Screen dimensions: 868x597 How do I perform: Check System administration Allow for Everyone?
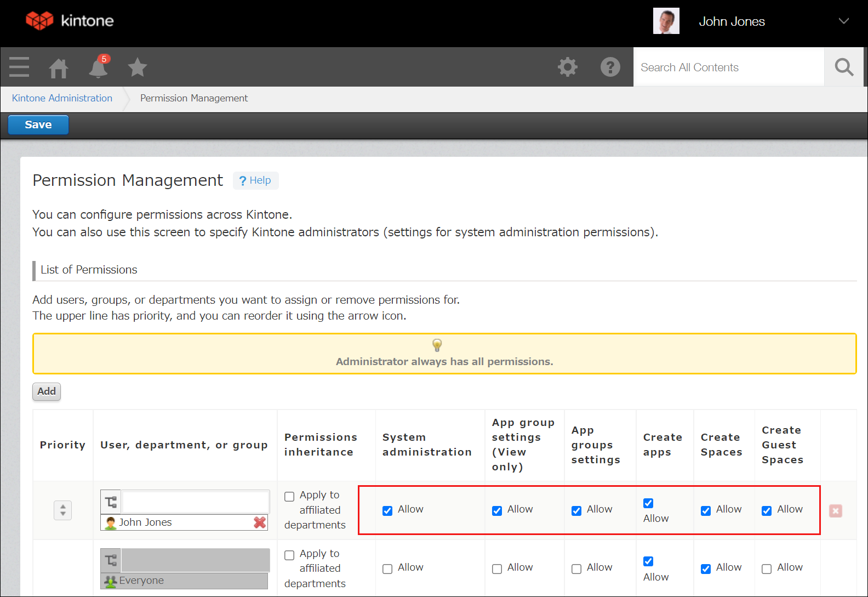click(x=387, y=569)
